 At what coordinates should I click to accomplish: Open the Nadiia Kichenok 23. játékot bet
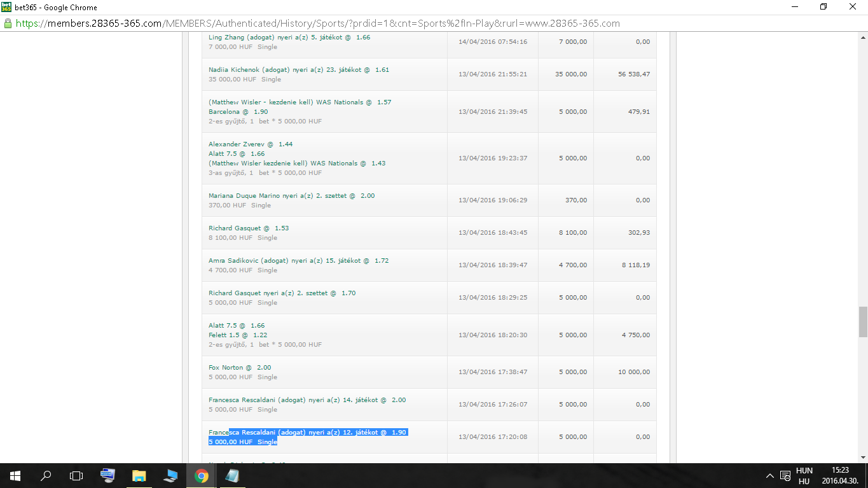[299, 70]
